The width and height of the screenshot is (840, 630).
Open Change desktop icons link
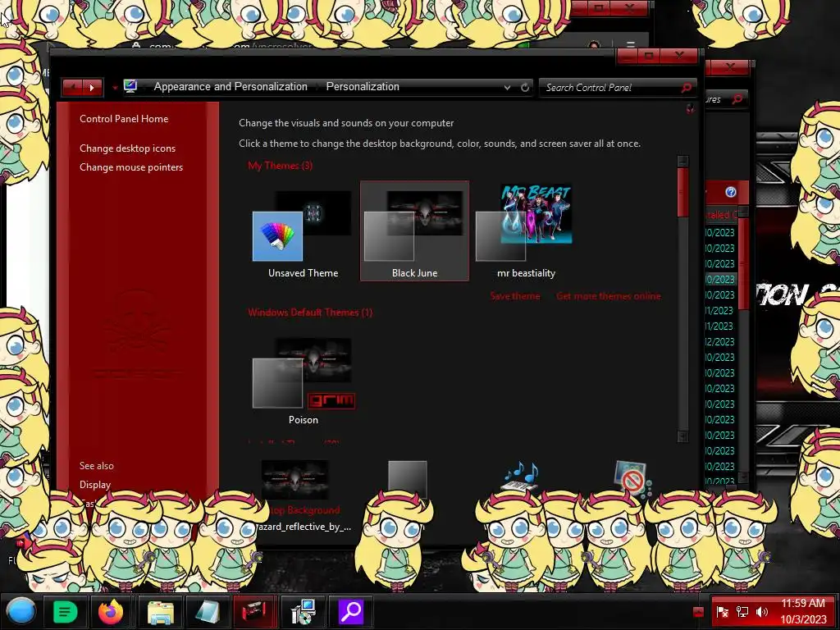127,148
